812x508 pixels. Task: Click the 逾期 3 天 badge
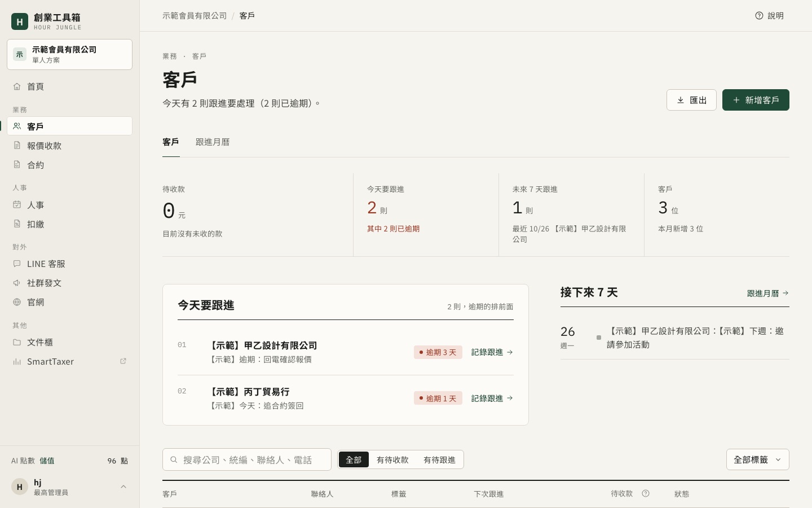[x=438, y=352]
